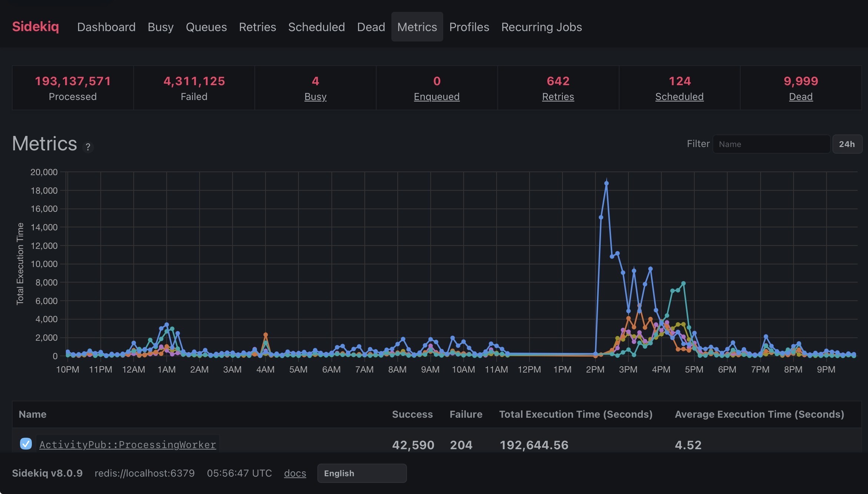Open the 24h time range selector
This screenshot has width=868, height=494.
(x=847, y=144)
